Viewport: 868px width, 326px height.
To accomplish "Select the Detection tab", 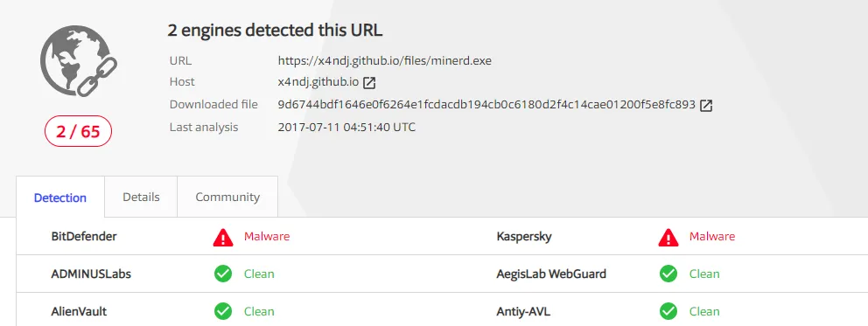I will [x=60, y=198].
